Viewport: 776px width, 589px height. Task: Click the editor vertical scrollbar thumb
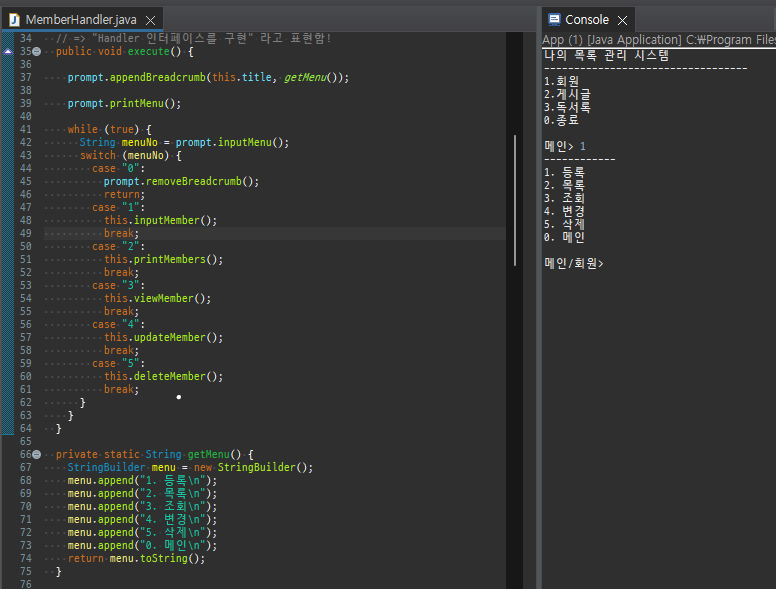coord(515,200)
